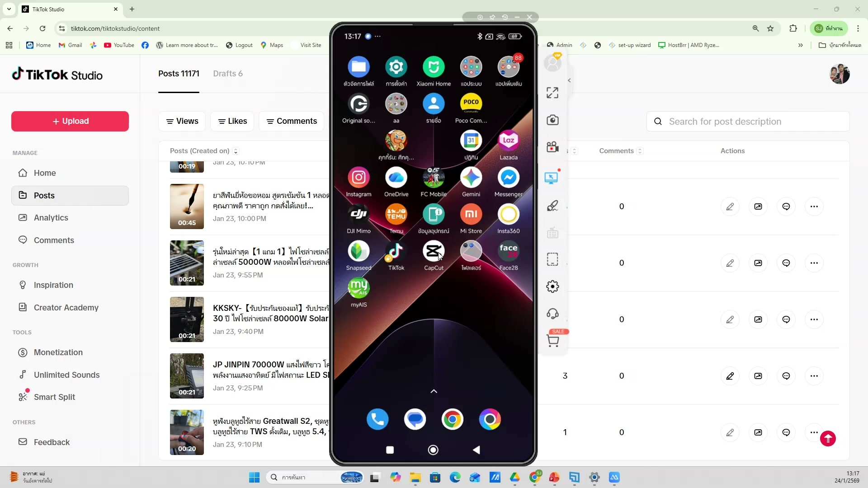
Task: Click the Upload button
Action: [x=69, y=121]
